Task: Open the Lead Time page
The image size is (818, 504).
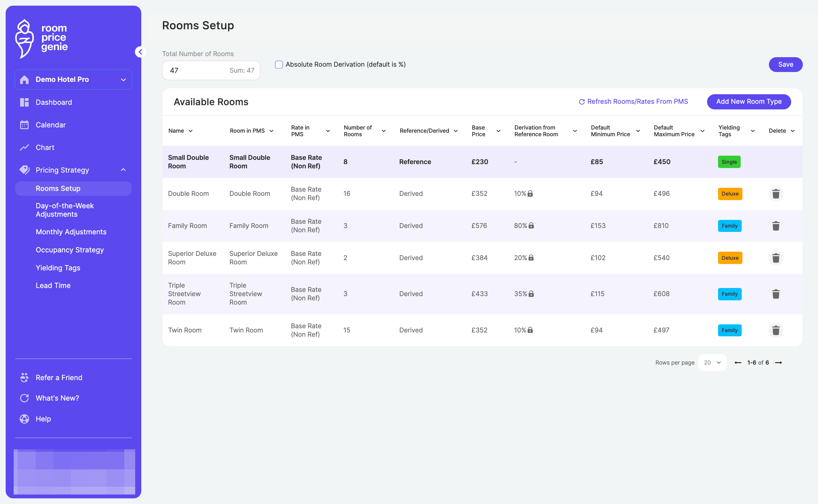Action: (53, 286)
